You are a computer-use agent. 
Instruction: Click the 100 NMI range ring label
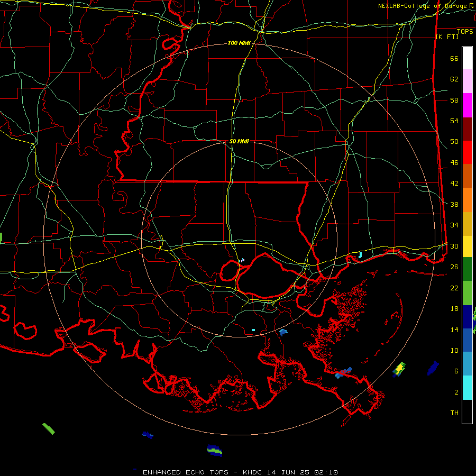click(x=239, y=43)
